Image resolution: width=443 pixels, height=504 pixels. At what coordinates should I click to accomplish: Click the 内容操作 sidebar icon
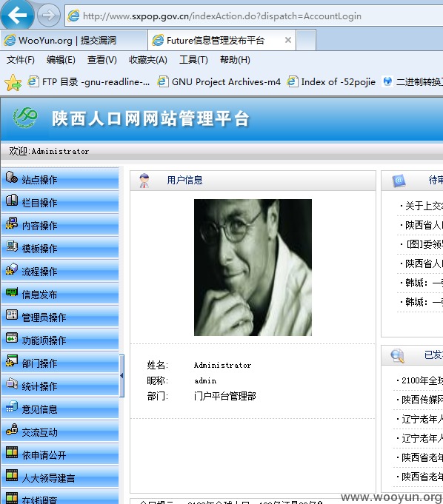click(12, 223)
